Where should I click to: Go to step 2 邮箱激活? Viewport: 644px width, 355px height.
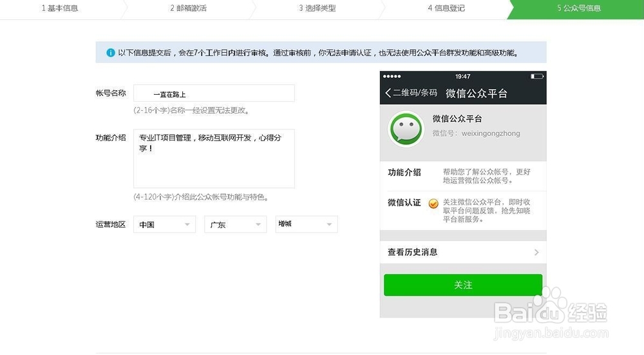(189, 8)
